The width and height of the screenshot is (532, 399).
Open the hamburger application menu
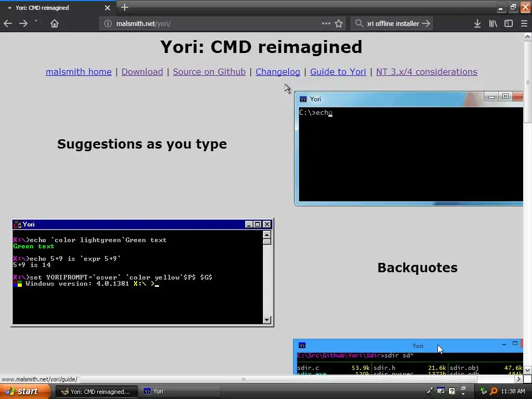(524, 23)
